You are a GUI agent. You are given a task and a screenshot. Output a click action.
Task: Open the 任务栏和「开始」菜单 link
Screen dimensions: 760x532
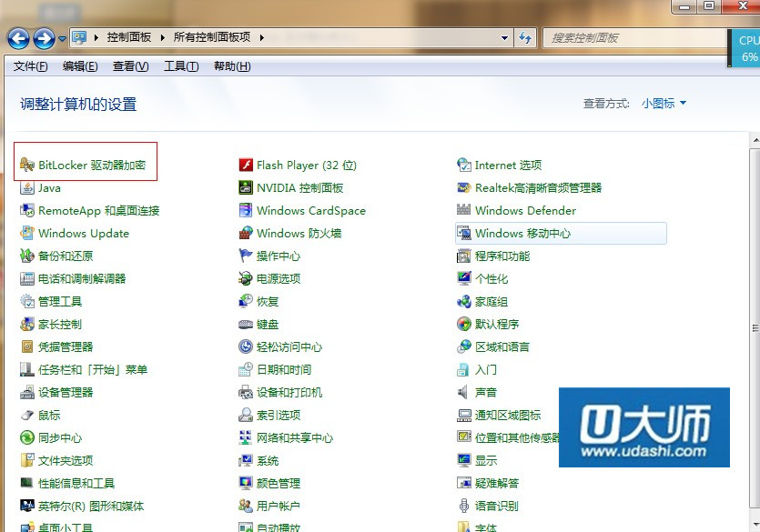pos(93,370)
